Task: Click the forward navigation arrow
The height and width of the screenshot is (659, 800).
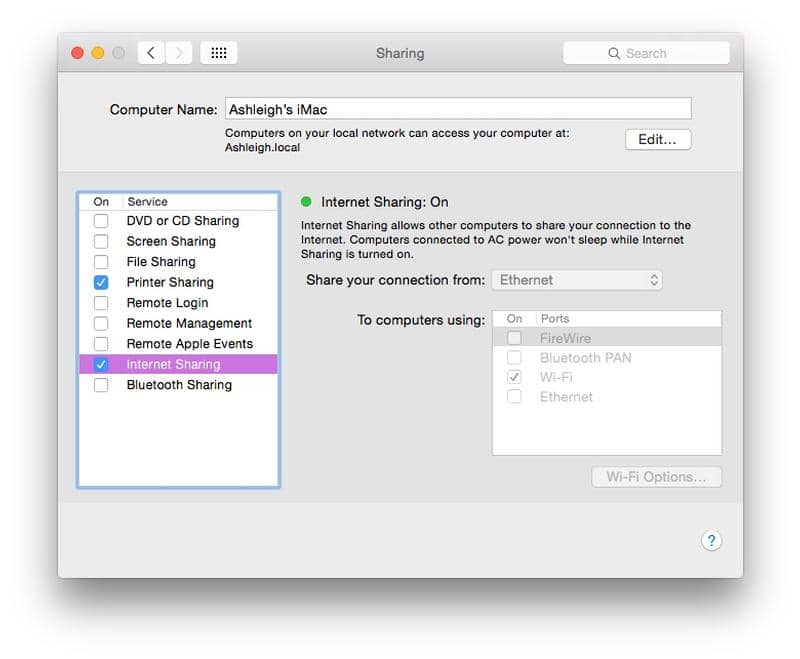Action: click(x=178, y=53)
